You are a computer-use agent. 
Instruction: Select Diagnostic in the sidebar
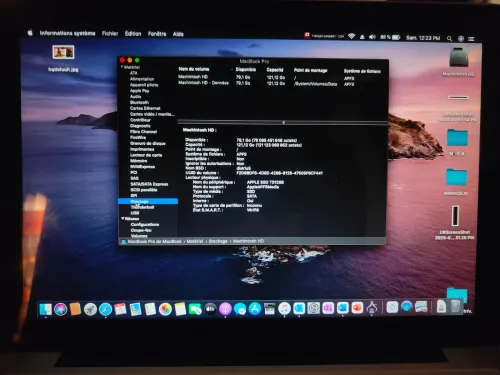(140, 126)
